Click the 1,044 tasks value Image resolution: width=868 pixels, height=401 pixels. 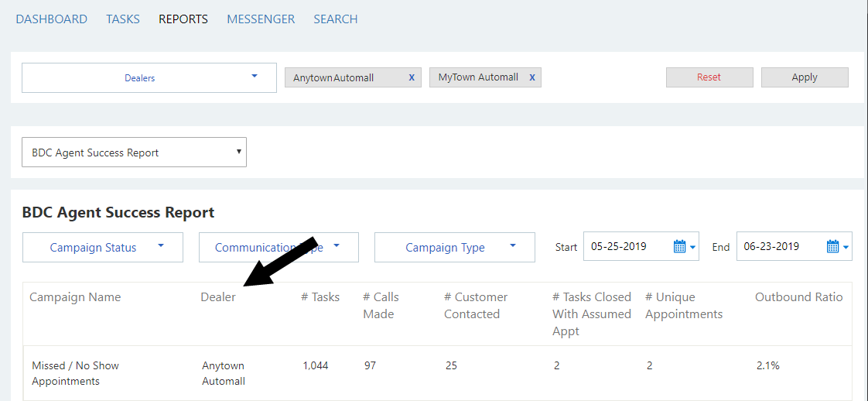tap(316, 365)
